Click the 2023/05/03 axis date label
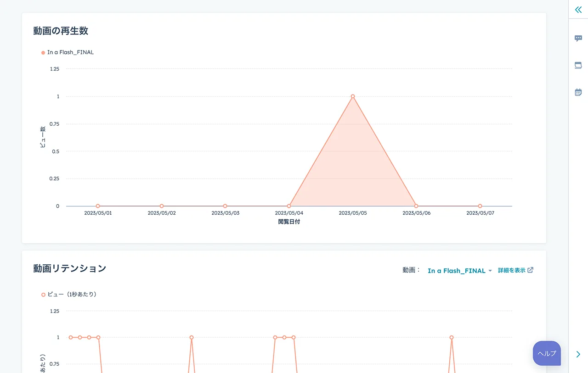The height and width of the screenshot is (373, 588). coord(225,213)
